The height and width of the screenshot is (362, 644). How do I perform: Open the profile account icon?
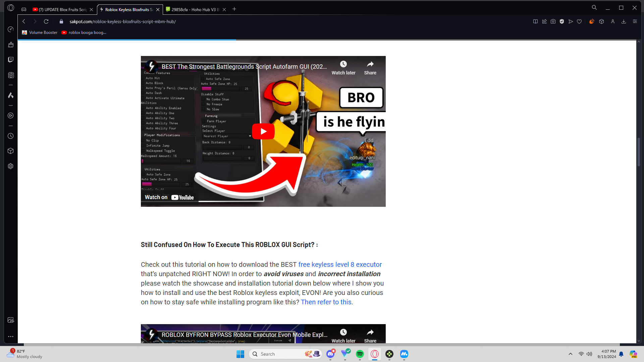click(x=613, y=21)
